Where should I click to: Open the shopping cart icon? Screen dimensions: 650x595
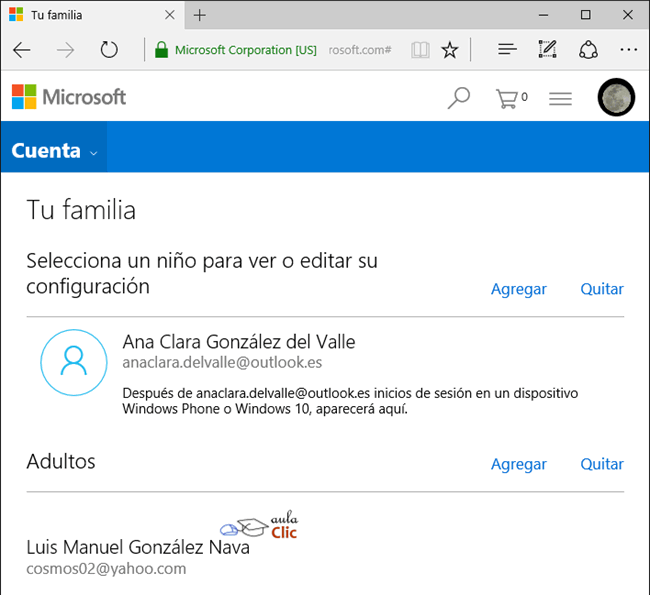510,97
